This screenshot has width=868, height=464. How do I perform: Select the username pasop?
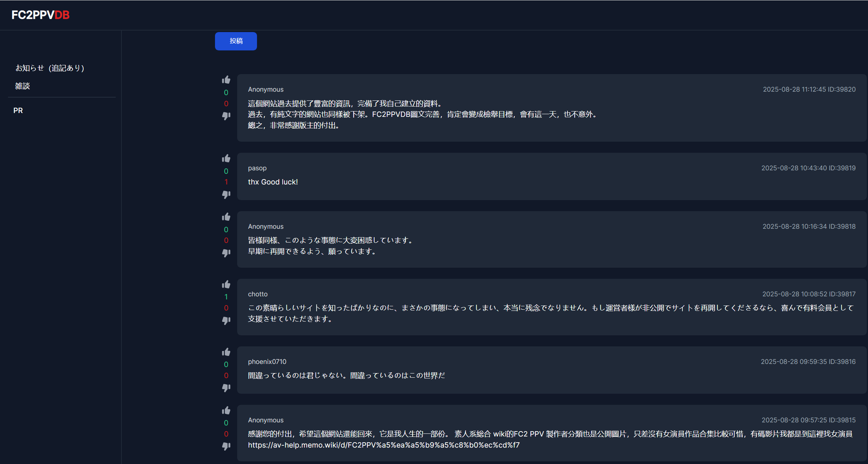257,168
